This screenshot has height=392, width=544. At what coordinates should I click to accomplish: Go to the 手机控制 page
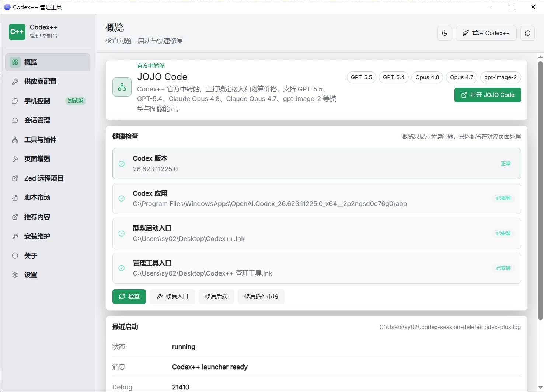48,101
